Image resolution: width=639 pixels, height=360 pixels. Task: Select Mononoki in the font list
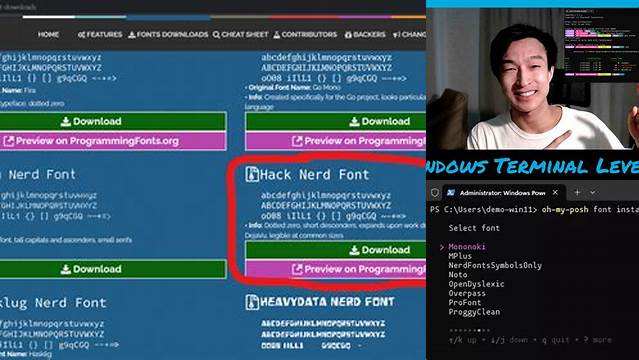(467, 247)
